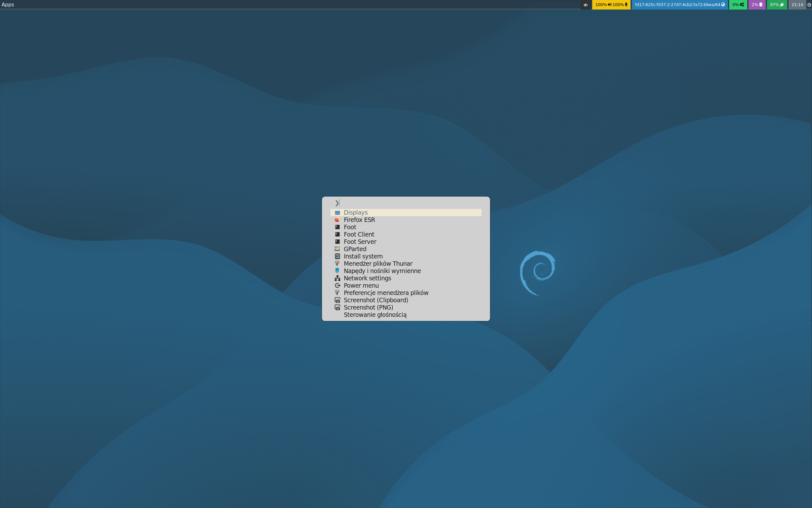Image resolution: width=812 pixels, height=508 pixels.
Task: Open the Preferencje menedżera plików entry text
Action: click(386, 293)
